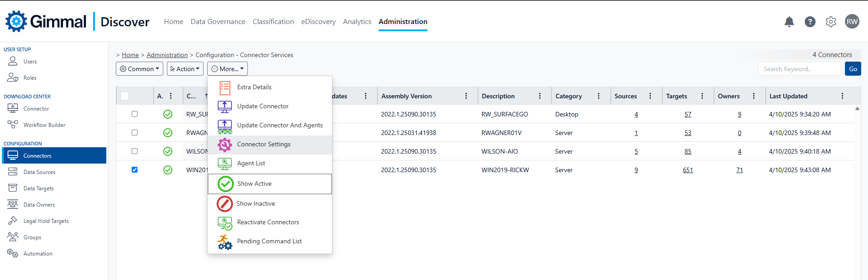The height and width of the screenshot is (280, 868).
Task: Open the 651 targets link for WIN2019-RICKW
Action: [x=688, y=170]
